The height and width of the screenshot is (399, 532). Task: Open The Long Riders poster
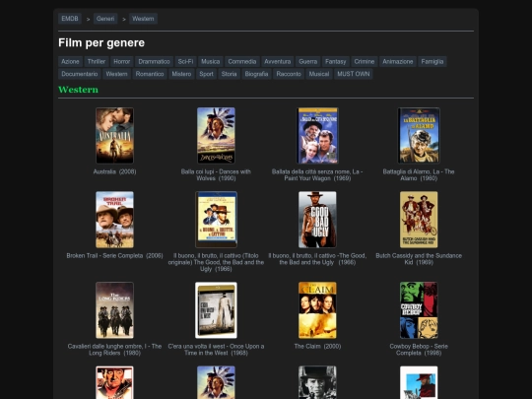click(114, 310)
